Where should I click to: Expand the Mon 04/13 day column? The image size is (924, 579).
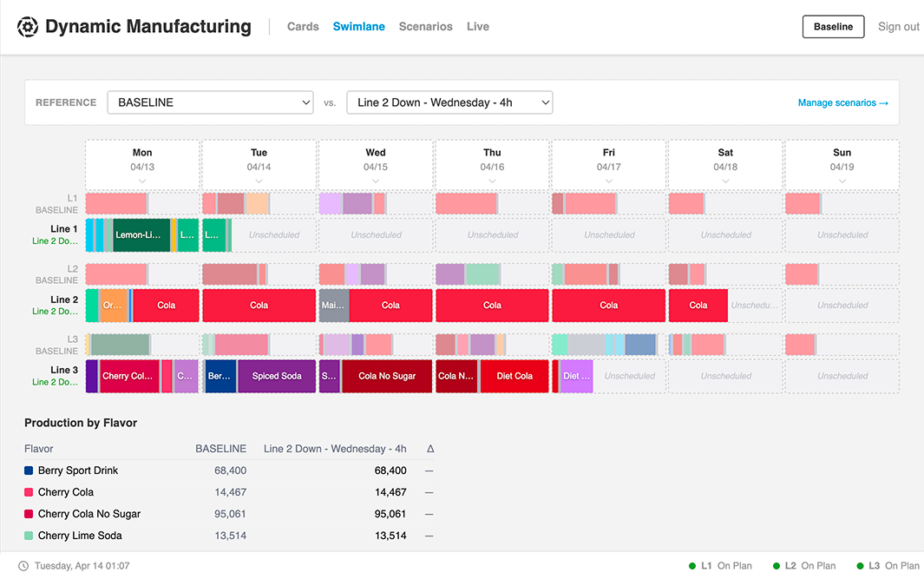pyautogui.click(x=142, y=181)
